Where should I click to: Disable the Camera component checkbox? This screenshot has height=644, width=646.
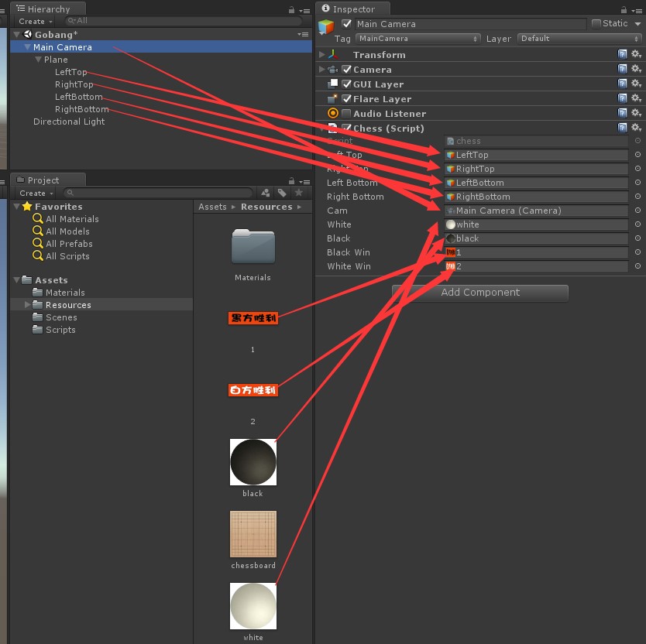point(346,69)
